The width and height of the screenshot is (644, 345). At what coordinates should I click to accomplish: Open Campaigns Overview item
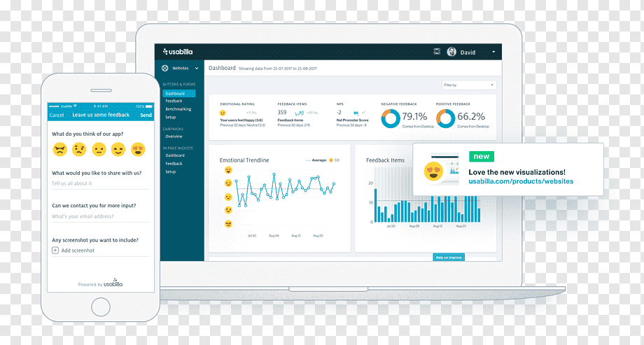[174, 136]
